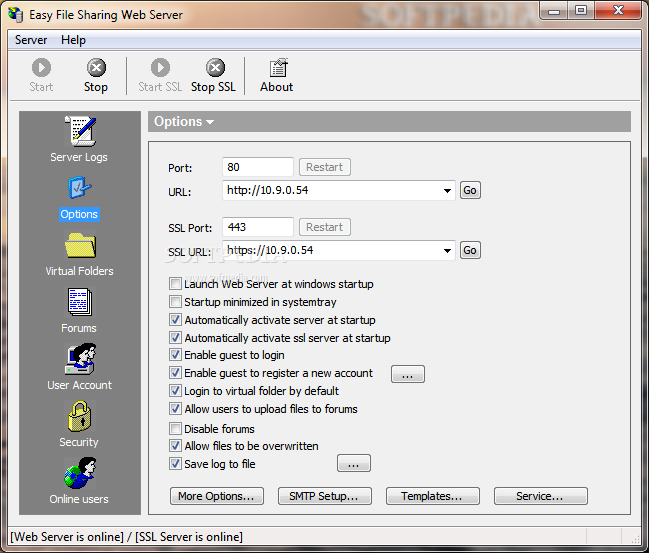
Task: Click the application icon in title bar
Action: pyautogui.click(x=16, y=14)
